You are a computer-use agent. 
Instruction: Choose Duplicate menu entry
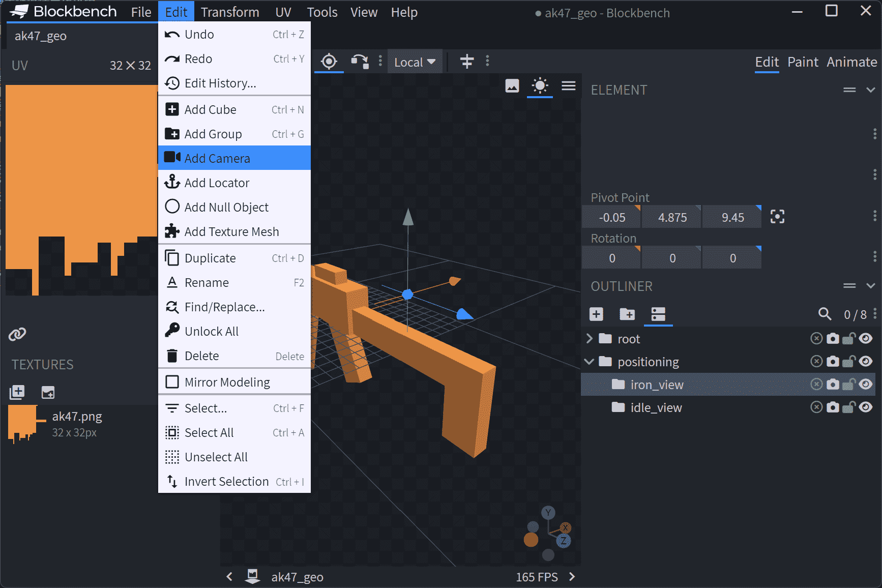[x=234, y=258]
